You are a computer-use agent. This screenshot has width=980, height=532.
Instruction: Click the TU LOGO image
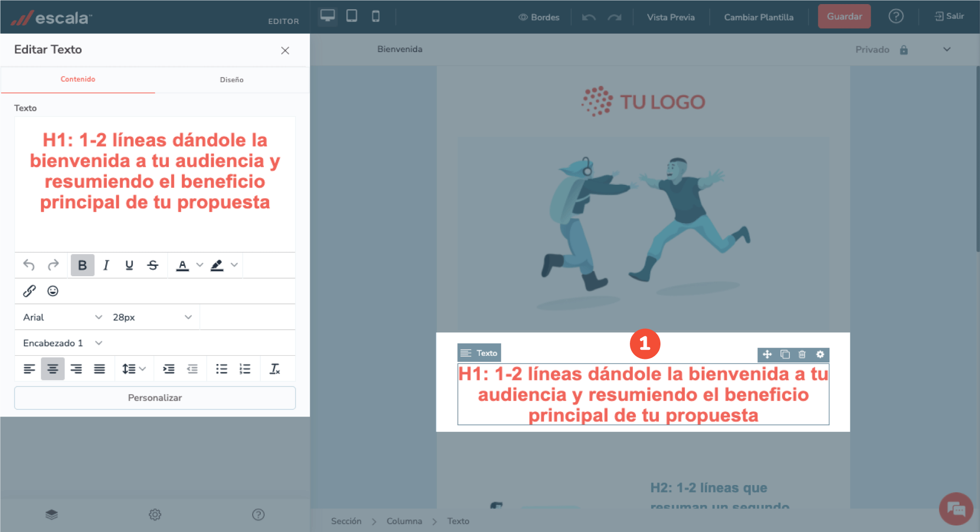coord(643,102)
